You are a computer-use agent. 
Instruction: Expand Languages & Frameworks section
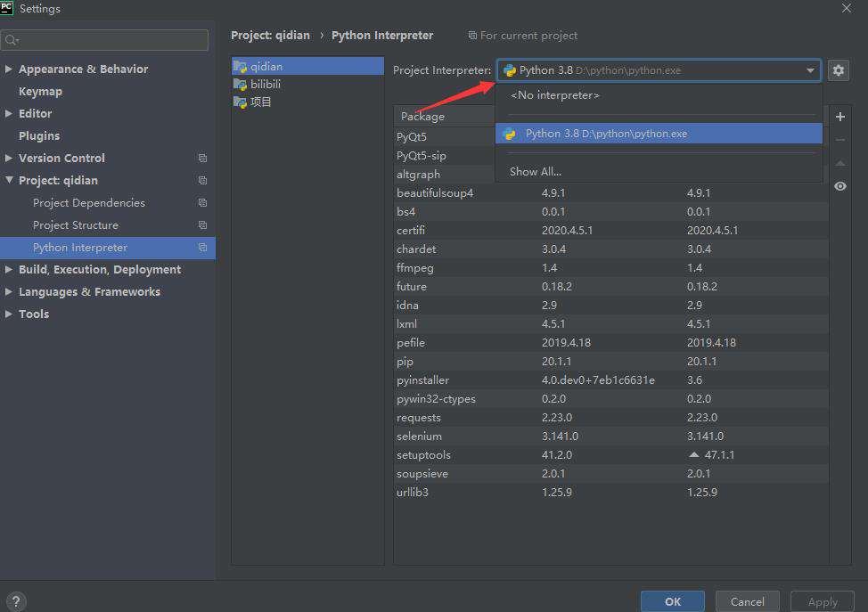(x=9, y=291)
